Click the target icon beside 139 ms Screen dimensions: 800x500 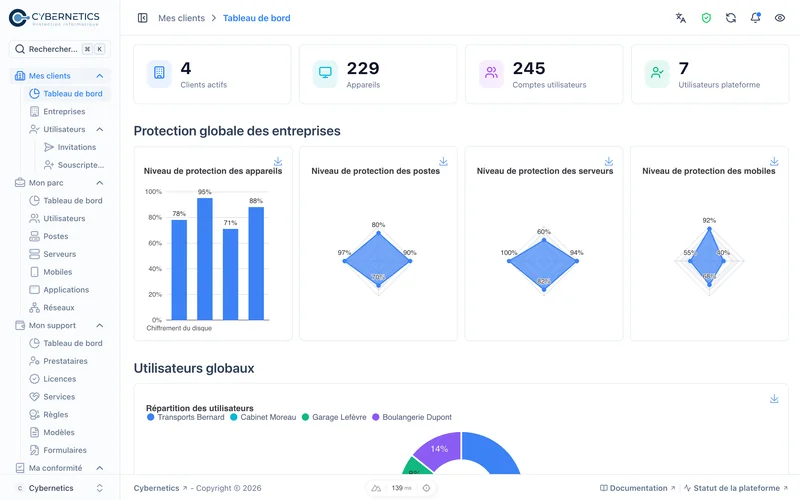(427, 488)
